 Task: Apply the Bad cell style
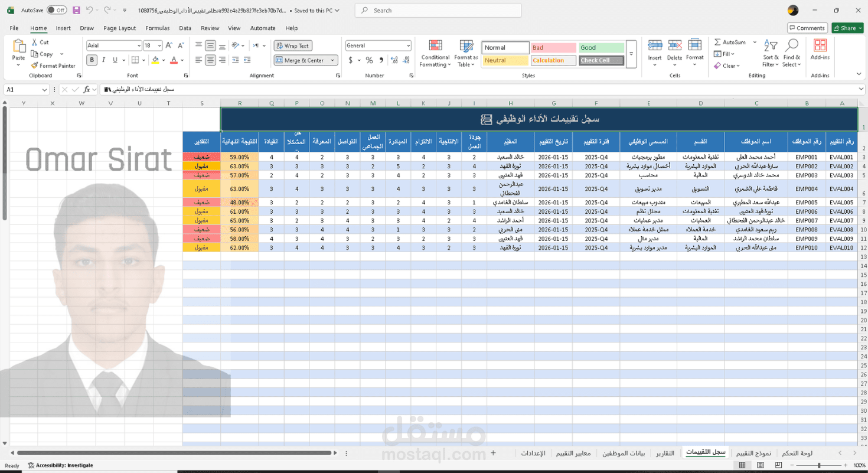[x=553, y=48]
